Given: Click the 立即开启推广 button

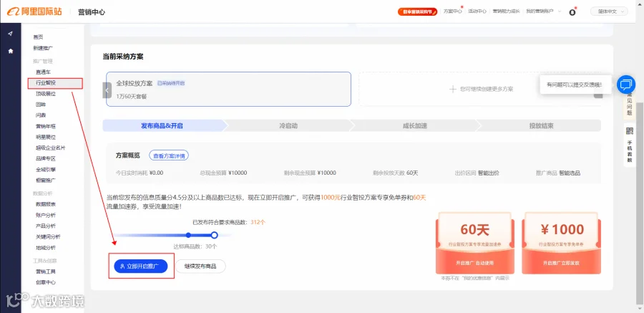Looking at the screenshot, I should pyautogui.click(x=141, y=266).
